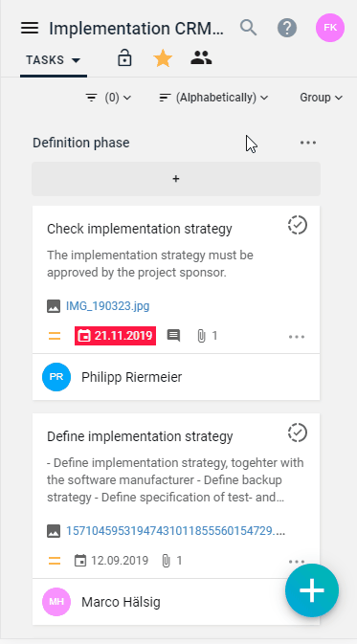Screen dimensions: 357x644
Task: Open the FK user avatar menu
Action: [330, 28]
